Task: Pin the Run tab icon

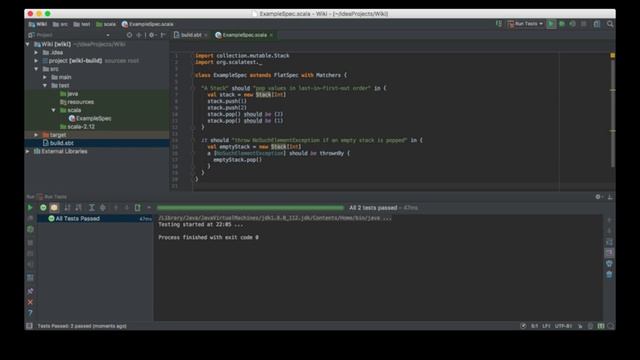Action: (30, 291)
